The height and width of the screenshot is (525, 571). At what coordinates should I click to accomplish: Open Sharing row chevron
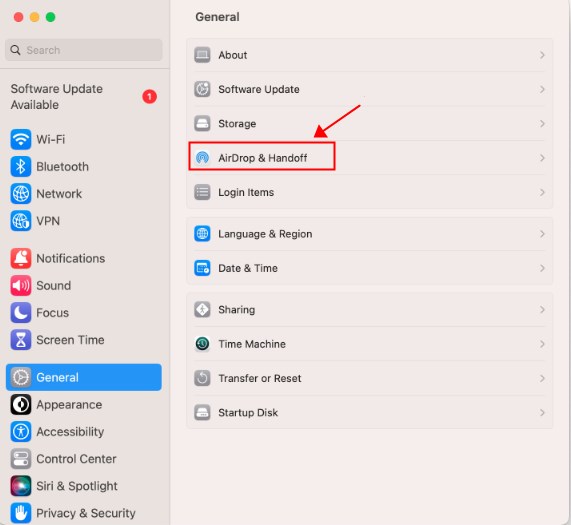[x=542, y=310]
